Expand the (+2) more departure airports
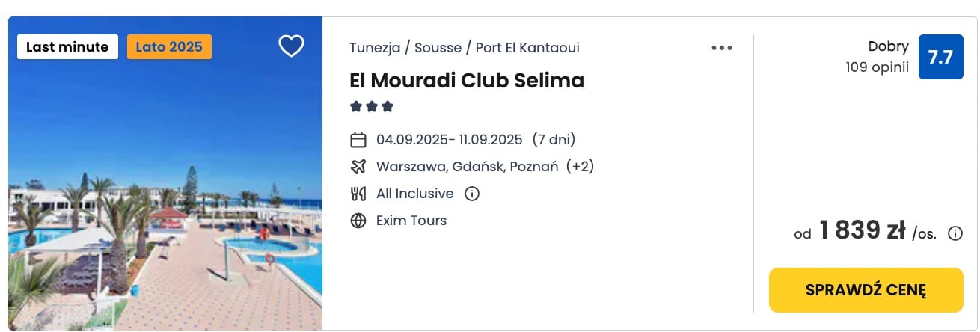 coord(581,167)
